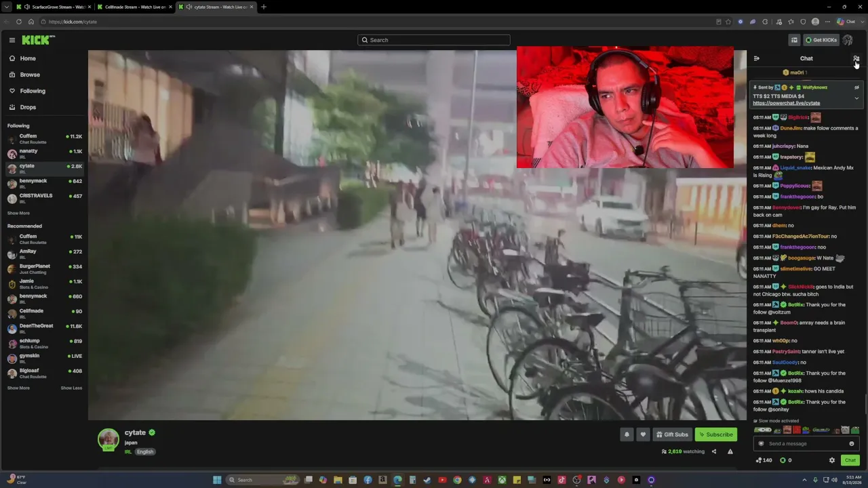Screen dimensions: 868x488
Task: Click the green Chat send button
Action: (x=850, y=460)
